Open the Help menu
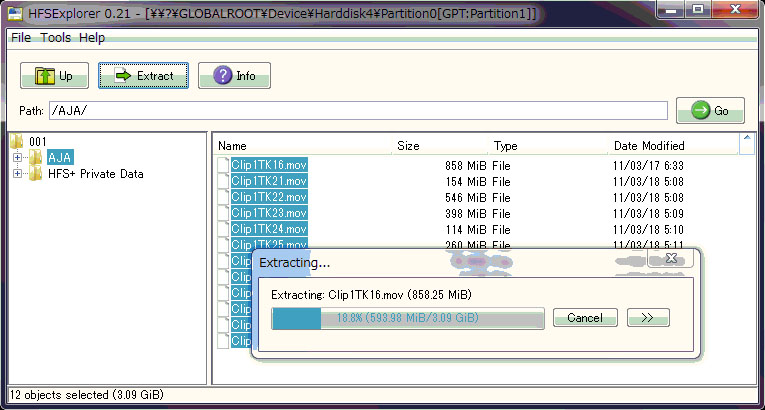The height and width of the screenshot is (410, 765). (x=92, y=38)
